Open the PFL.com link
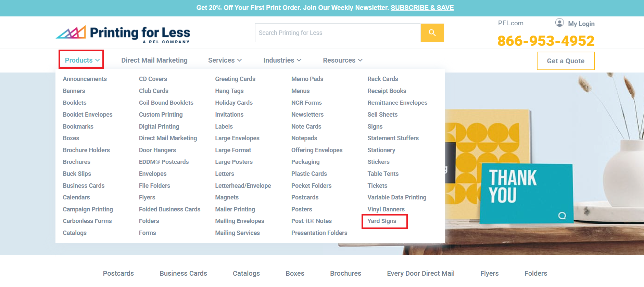This screenshot has height=287, width=644. pos(510,23)
